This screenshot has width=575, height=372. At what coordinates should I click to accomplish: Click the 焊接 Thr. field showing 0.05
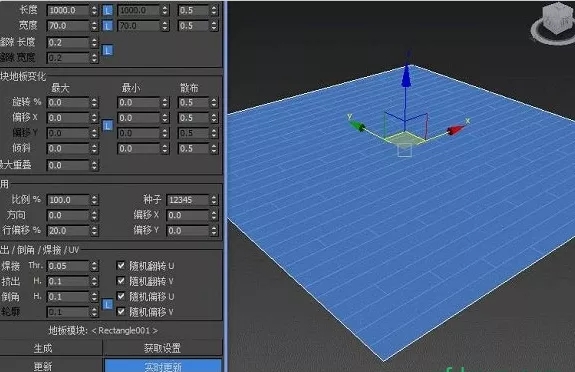[x=68, y=266]
